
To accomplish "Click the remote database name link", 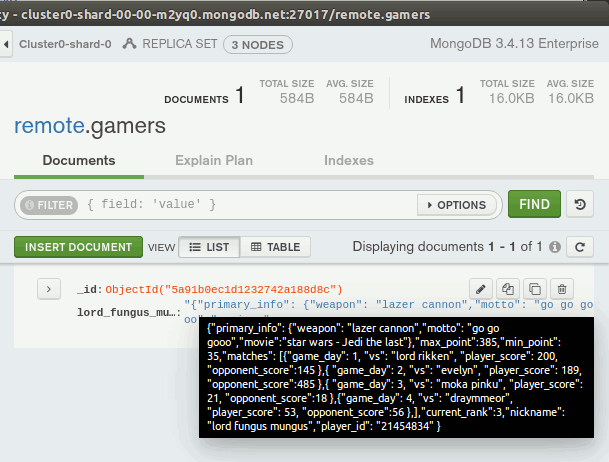I will click(x=49, y=126).
